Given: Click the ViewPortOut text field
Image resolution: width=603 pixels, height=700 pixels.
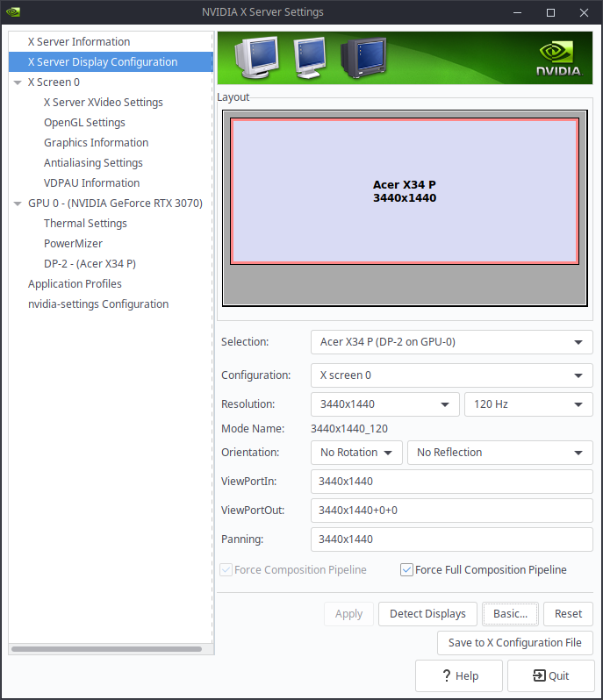Looking at the screenshot, I should point(451,511).
